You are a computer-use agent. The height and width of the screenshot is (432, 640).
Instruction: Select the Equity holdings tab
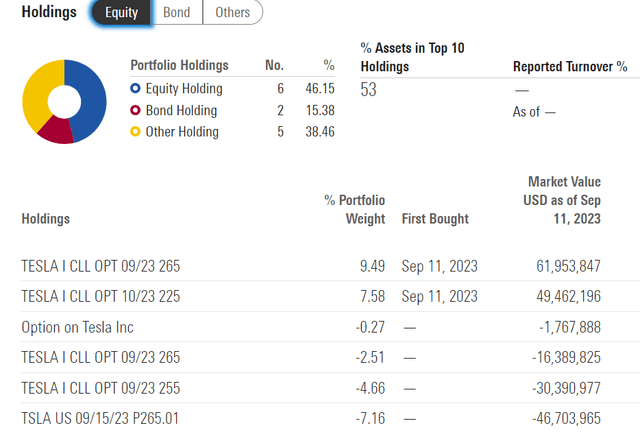[x=122, y=13]
